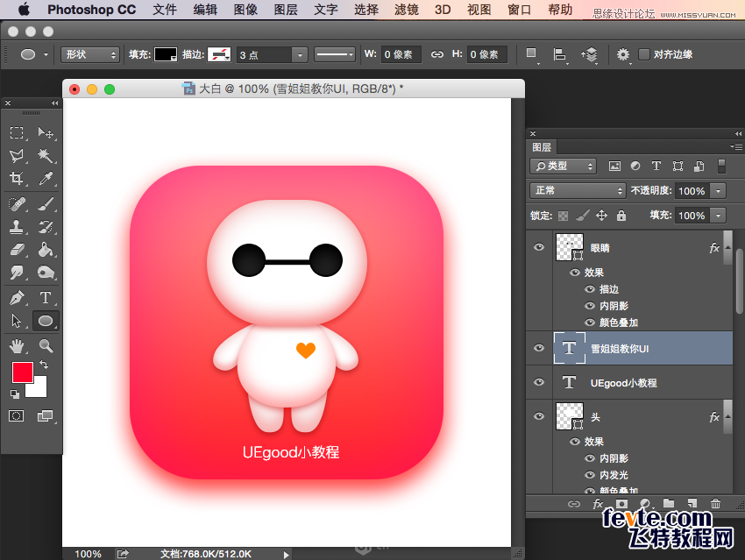
Task: Open the 正常 blend mode dropdown
Action: (577, 190)
